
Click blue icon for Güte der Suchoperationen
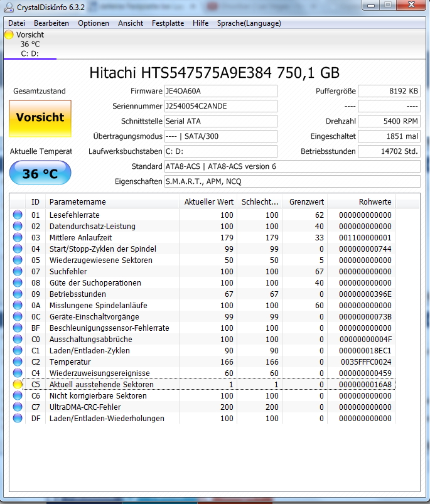[x=18, y=282]
